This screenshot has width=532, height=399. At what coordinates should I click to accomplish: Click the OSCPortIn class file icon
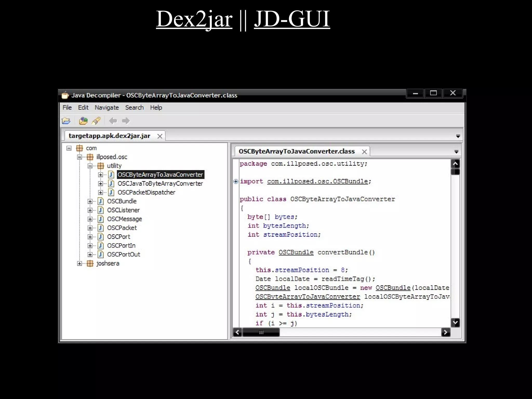click(101, 245)
